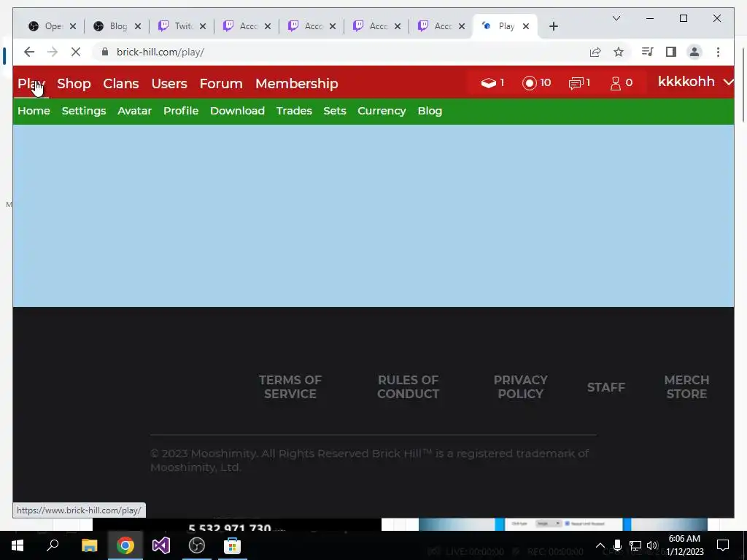Open Privacy Policy footer link
This screenshot has height=560, width=747.
pos(521,386)
